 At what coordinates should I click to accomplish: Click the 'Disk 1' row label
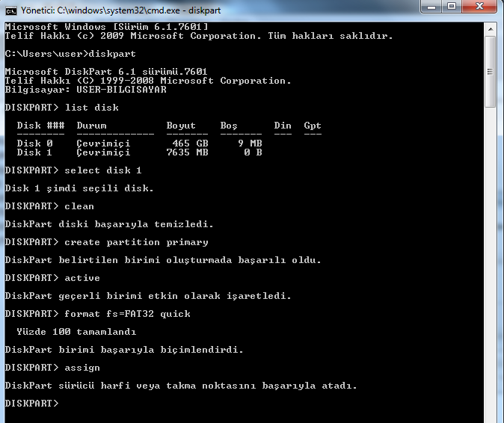click(34, 152)
